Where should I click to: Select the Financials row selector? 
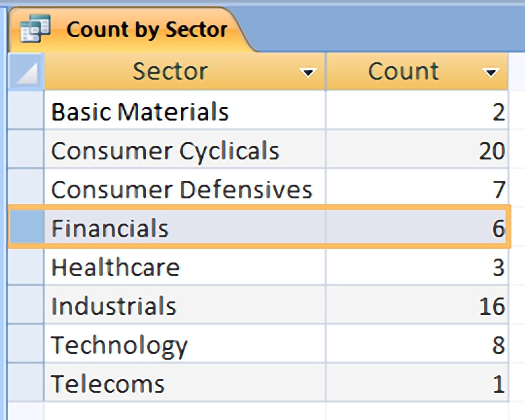click(27, 227)
